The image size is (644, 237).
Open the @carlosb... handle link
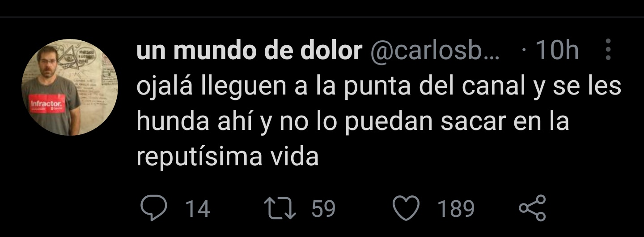click(x=435, y=52)
